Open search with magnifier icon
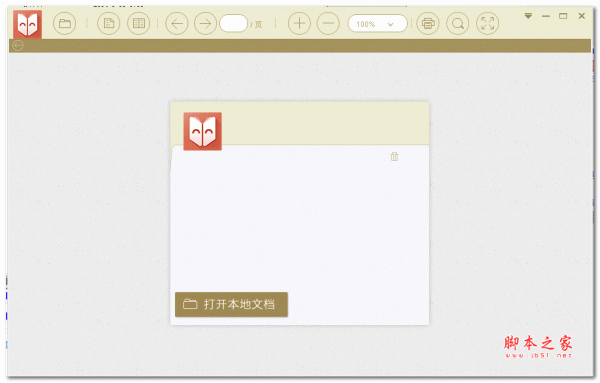This screenshot has height=383, width=600. pos(458,24)
